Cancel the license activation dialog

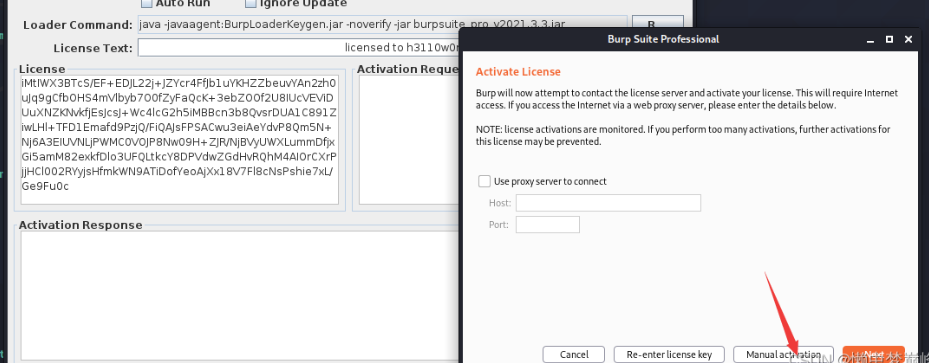coord(574,355)
